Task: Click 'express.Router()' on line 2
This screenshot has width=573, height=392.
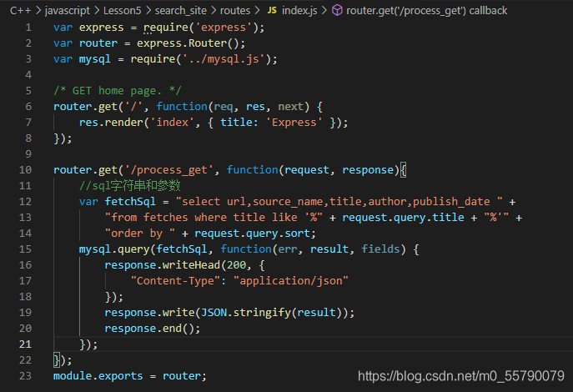Action: (188, 43)
